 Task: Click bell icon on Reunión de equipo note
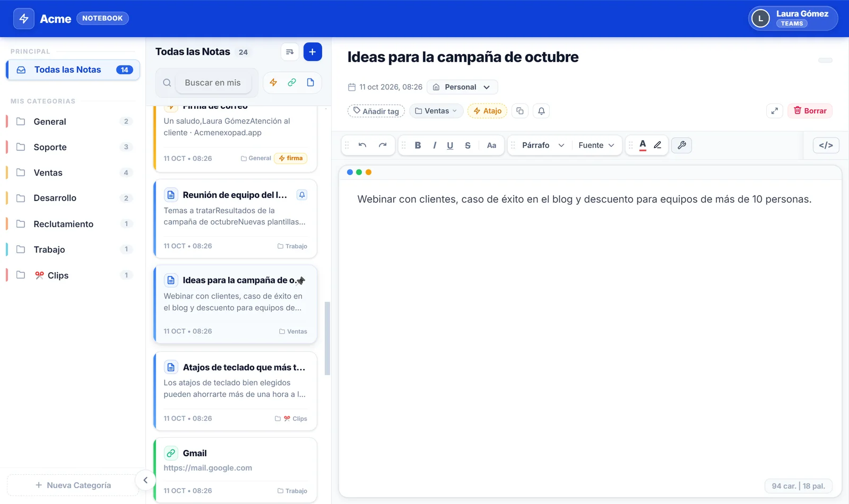[x=302, y=195]
